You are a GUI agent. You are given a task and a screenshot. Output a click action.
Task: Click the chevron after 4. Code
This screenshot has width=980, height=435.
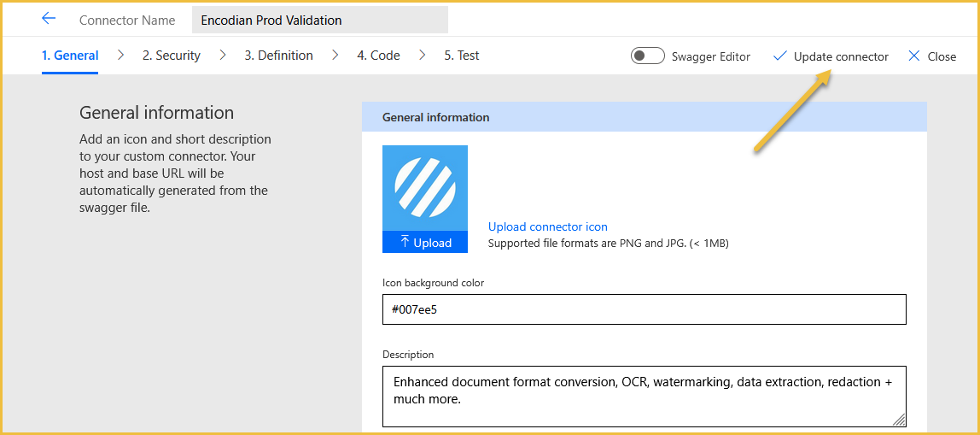[423, 55]
